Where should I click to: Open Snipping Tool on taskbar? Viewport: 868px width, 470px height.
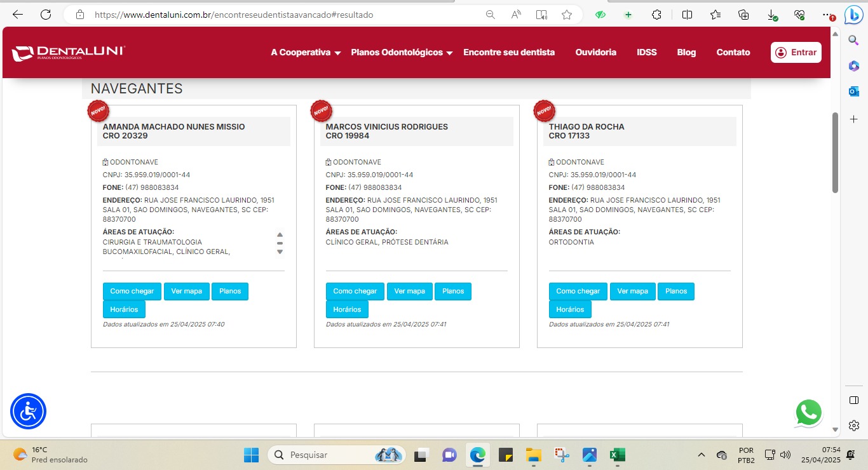[561, 455]
